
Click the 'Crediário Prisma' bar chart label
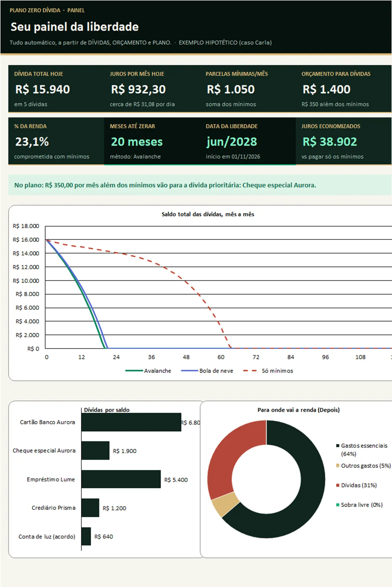(x=54, y=508)
